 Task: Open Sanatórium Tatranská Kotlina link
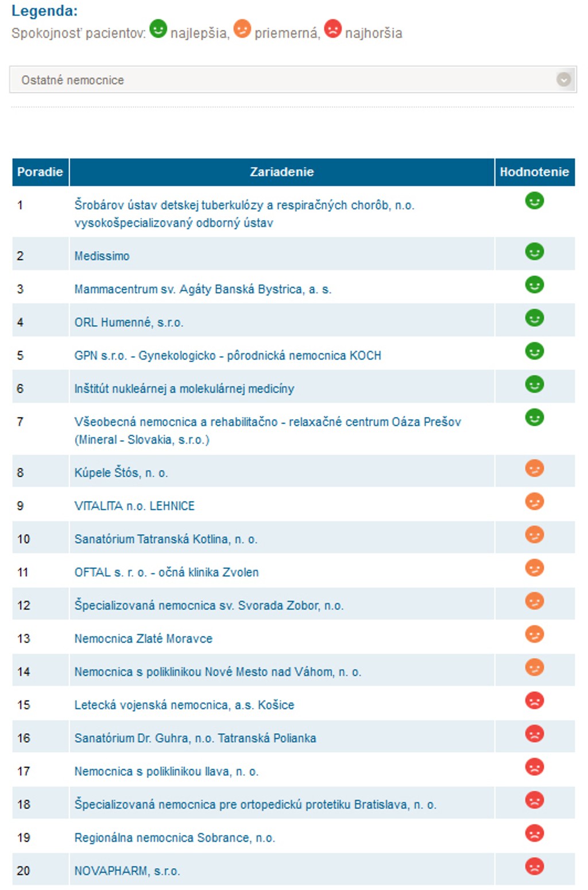[x=165, y=540]
